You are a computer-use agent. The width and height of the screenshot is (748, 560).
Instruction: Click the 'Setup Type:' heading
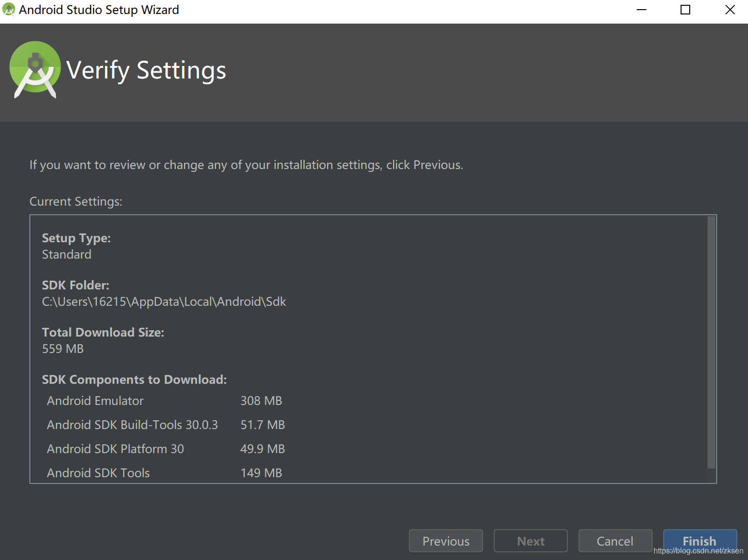76,238
